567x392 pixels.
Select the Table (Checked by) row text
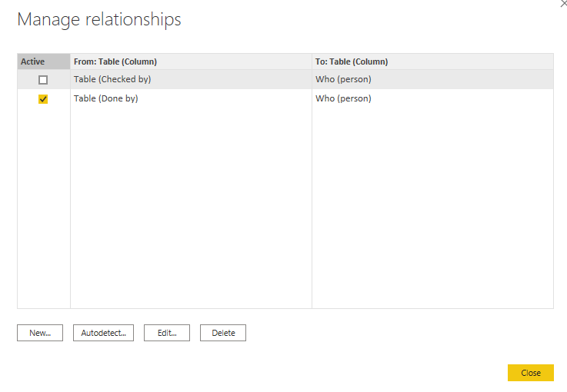point(112,79)
